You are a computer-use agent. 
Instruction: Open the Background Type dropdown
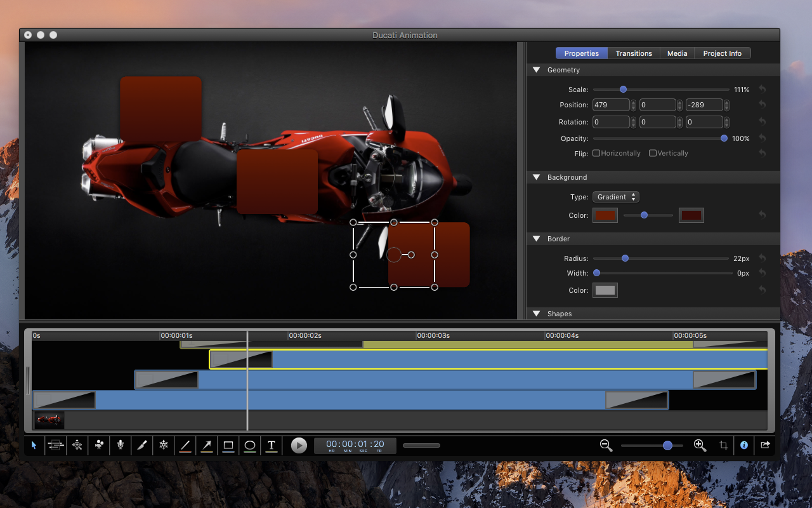615,197
